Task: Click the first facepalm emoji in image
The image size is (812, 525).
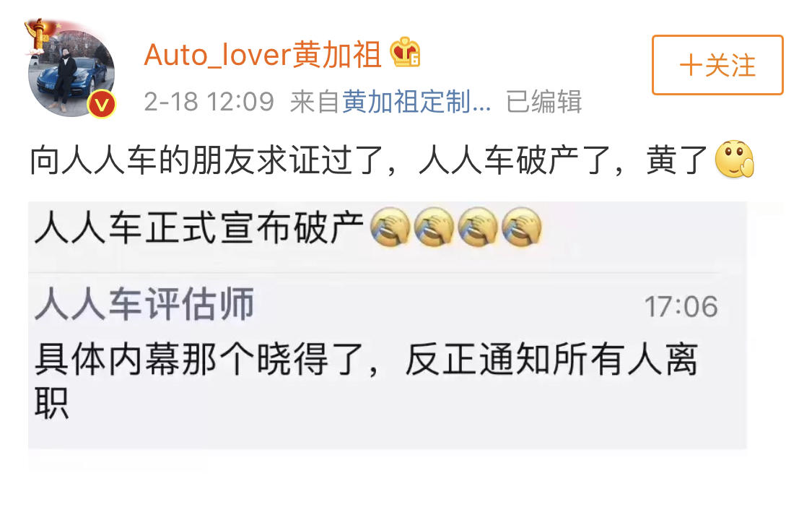Action: pos(390,227)
